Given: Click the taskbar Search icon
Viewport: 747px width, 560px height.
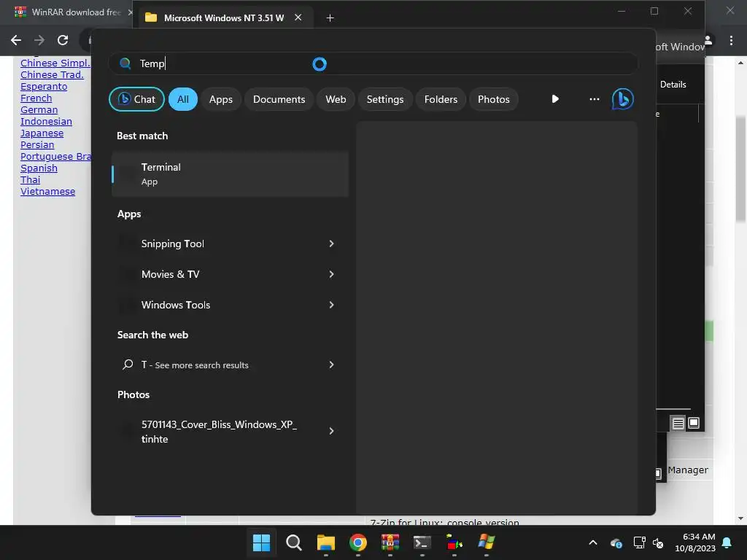Looking at the screenshot, I should click(293, 542).
